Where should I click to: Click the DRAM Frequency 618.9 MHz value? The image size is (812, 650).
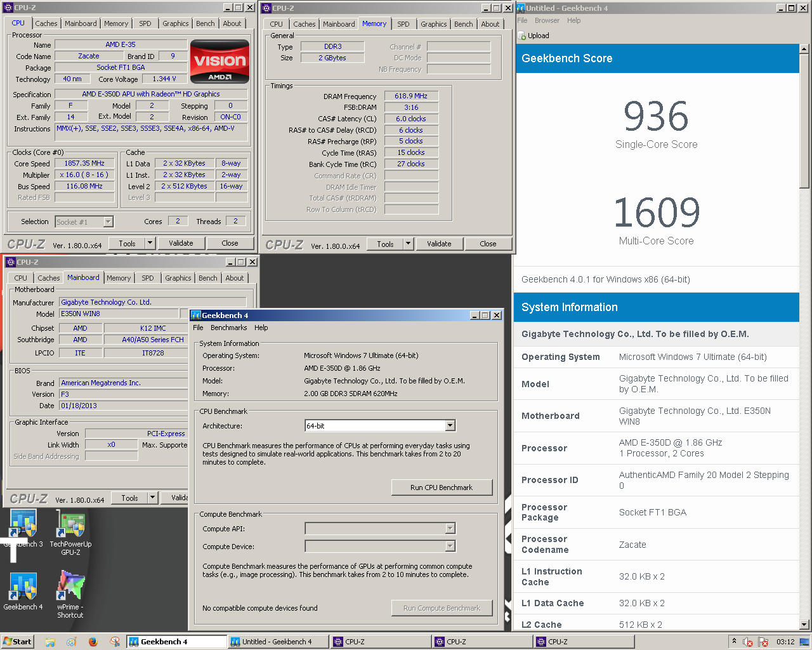[411, 96]
